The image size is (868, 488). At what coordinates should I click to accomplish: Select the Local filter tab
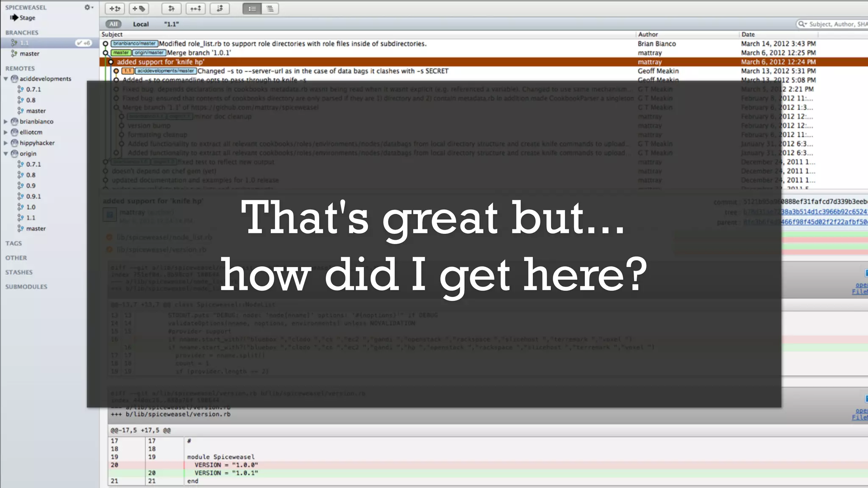click(141, 24)
